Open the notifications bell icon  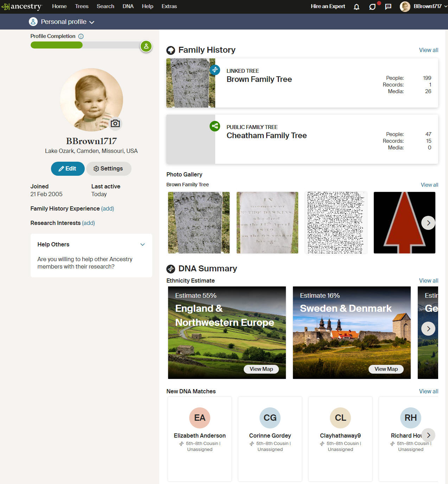tap(356, 7)
